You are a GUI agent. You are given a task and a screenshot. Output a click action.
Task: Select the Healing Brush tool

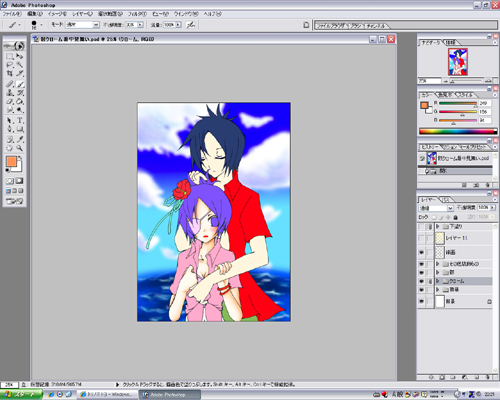[x=10, y=84]
